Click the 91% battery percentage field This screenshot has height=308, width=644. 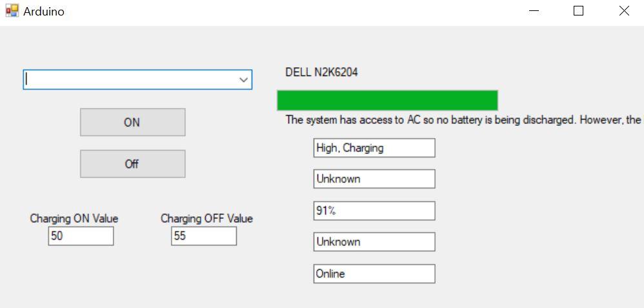point(374,211)
